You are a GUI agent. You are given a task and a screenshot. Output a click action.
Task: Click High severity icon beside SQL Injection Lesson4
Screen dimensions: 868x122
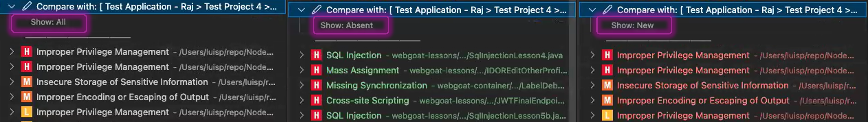coord(316,55)
